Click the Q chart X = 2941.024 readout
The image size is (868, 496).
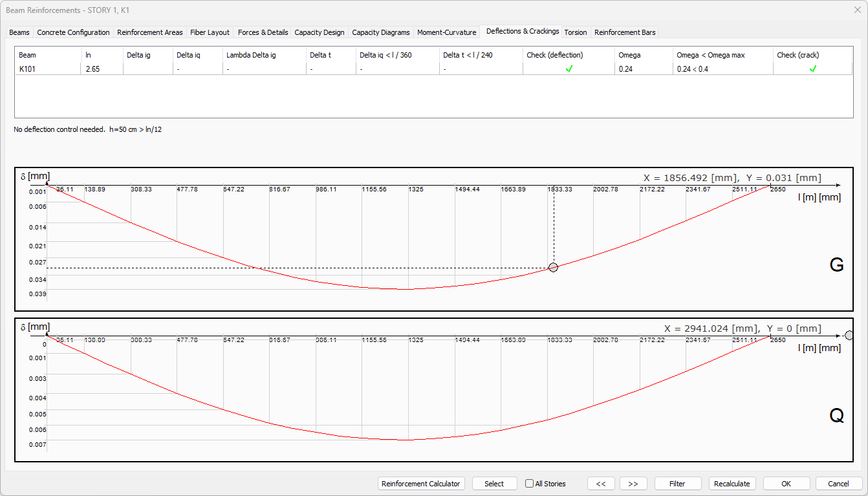pyautogui.click(x=743, y=329)
